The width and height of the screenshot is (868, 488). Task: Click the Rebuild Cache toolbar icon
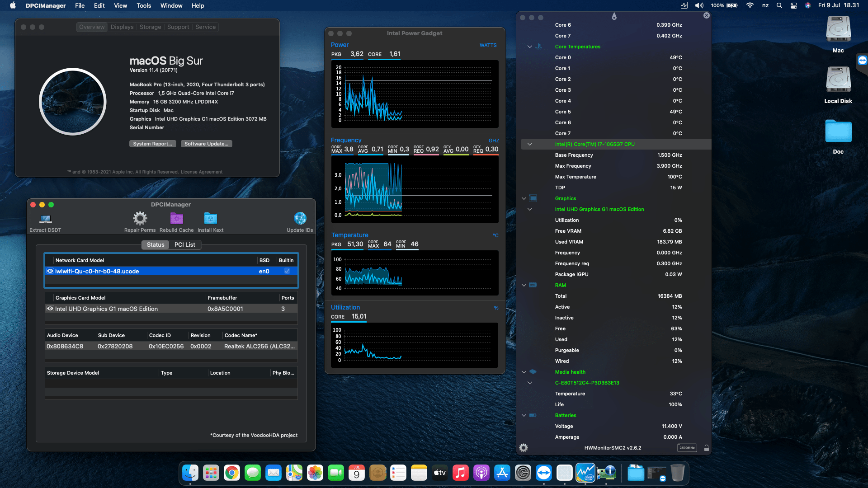pyautogui.click(x=176, y=219)
